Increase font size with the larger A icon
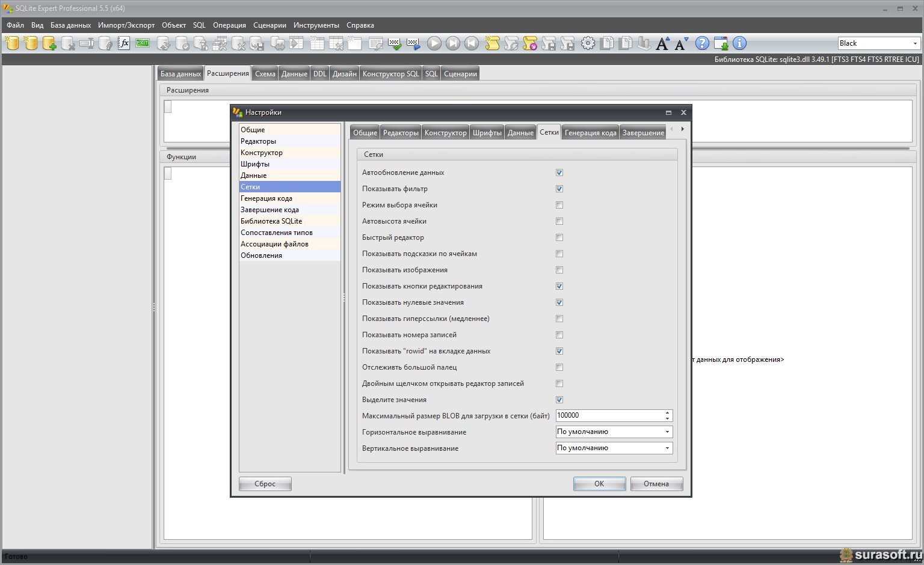The height and width of the screenshot is (565, 924). click(662, 43)
